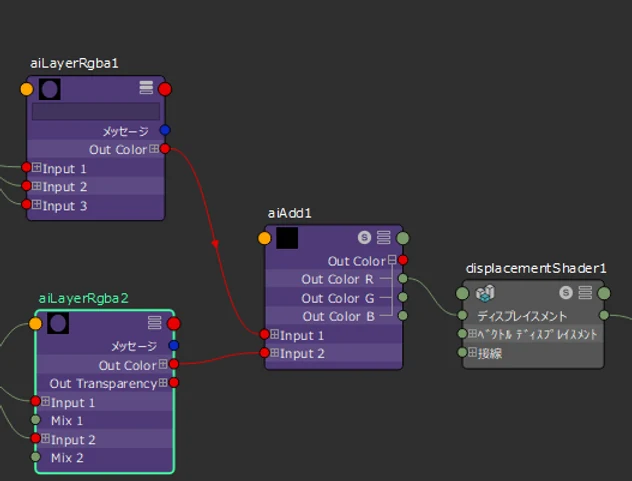Click the Out Color port on aiLayerRgba2
Screen dimensions: 632x481
pyautogui.click(x=174, y=364)
